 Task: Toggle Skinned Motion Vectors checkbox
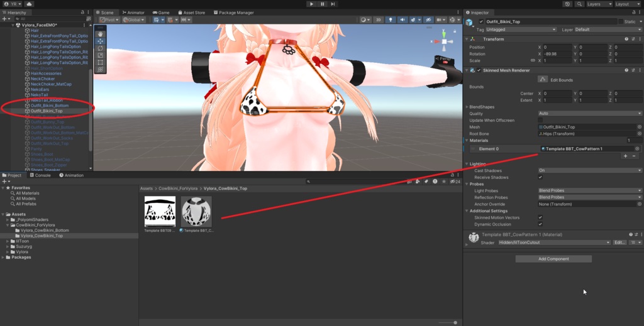click(540, 217)
